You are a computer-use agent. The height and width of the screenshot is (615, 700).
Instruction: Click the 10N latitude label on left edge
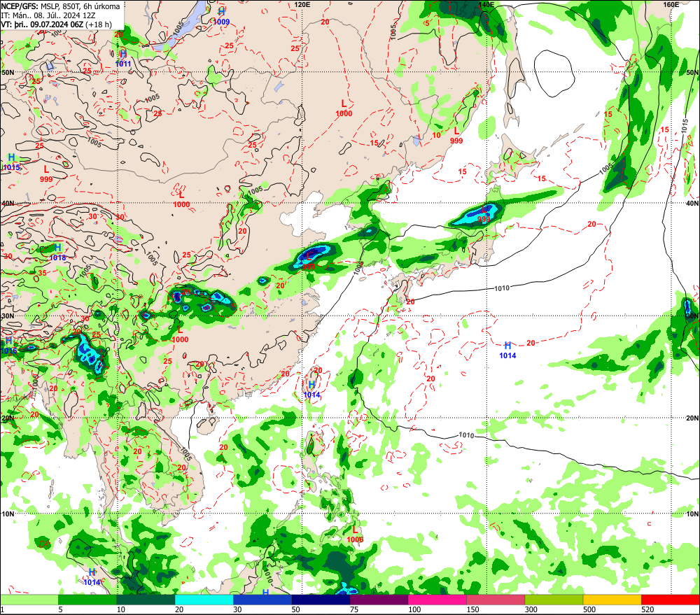click(8, 514)
